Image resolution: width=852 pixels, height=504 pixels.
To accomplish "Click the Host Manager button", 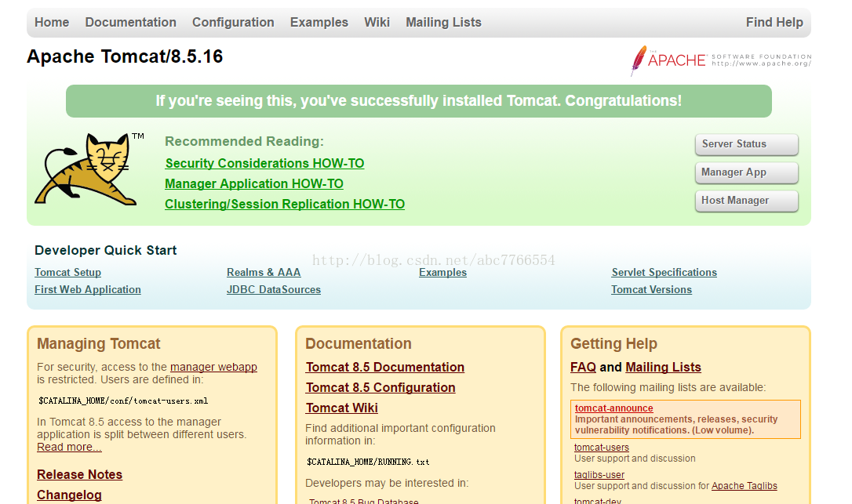I will 747,201.
